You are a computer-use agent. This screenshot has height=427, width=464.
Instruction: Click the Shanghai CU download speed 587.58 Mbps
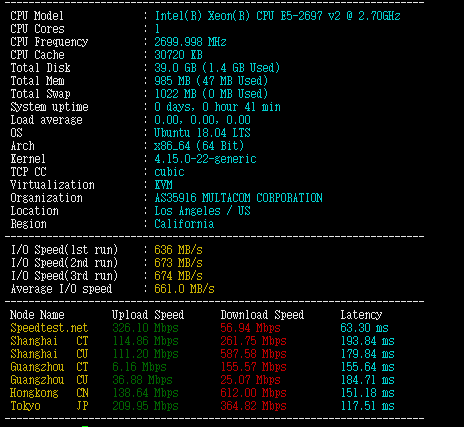[253, 354]
